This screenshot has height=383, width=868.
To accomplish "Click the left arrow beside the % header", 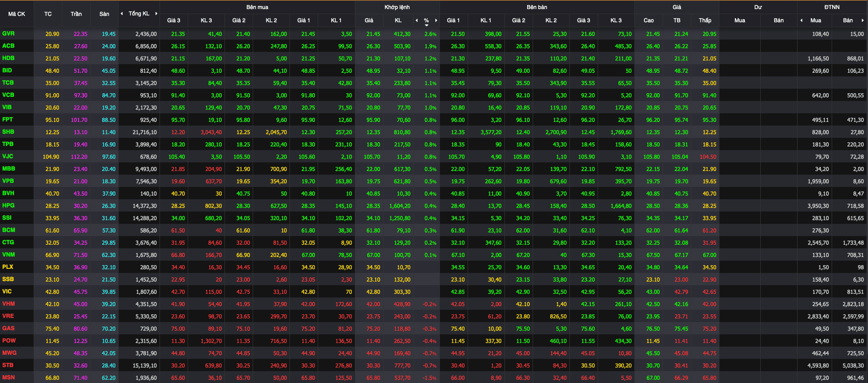I will [417, 20].
